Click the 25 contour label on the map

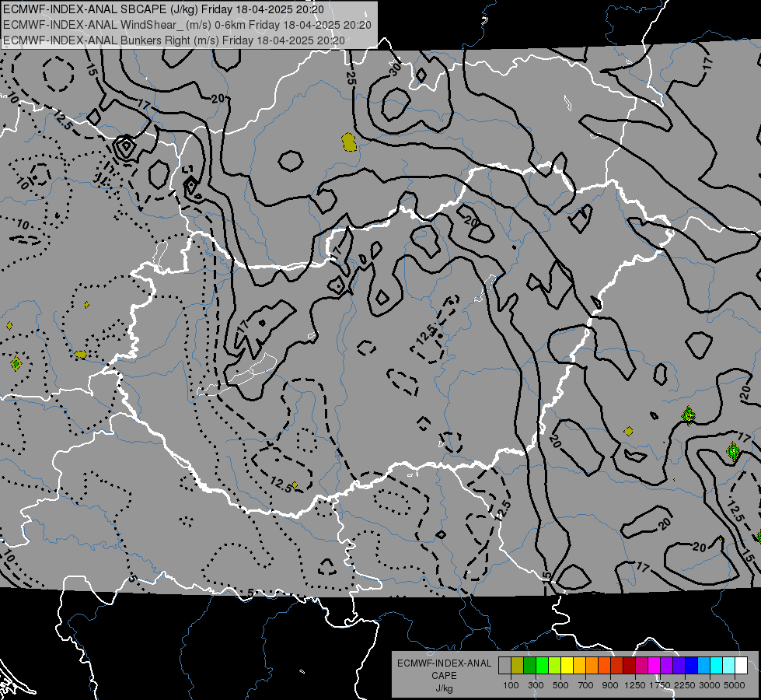click(x=351, y=78)
